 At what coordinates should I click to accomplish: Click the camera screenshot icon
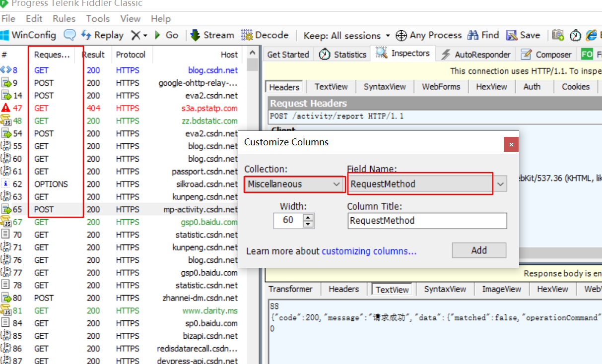[558, 35]
